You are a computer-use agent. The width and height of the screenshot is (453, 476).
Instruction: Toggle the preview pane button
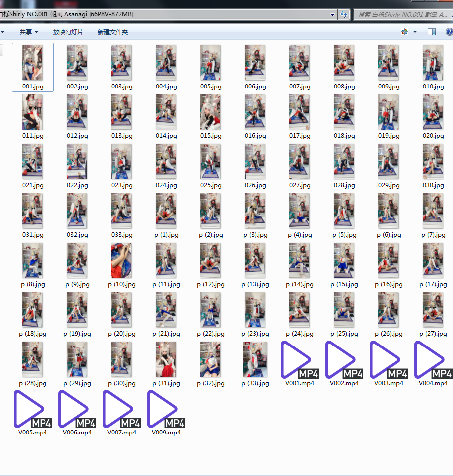tap(432, 32)
